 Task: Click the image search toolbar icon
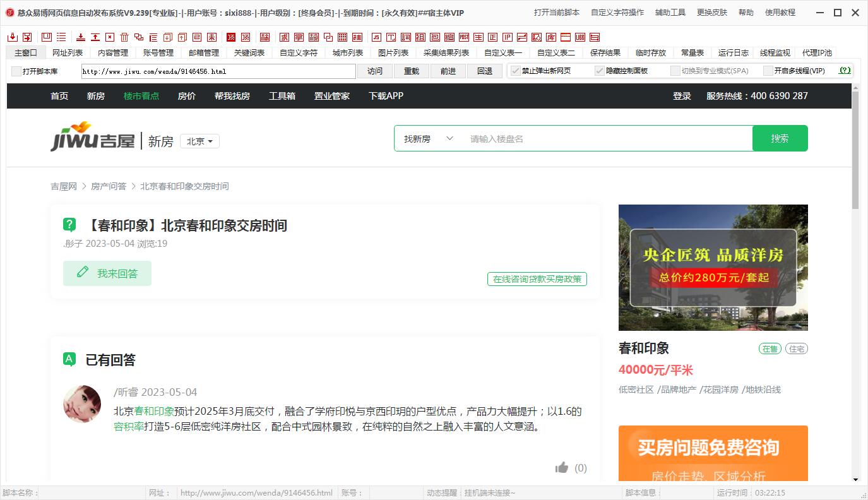click(536, 37)
